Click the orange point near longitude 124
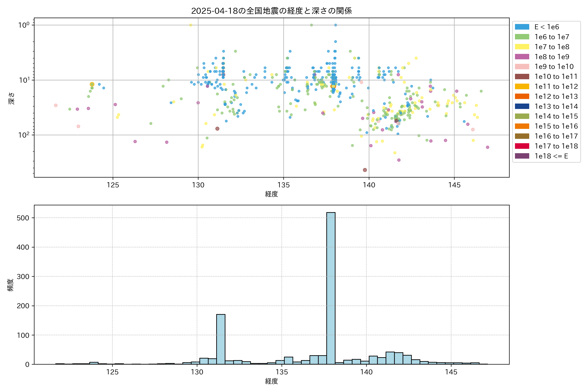 coord(92,84)
